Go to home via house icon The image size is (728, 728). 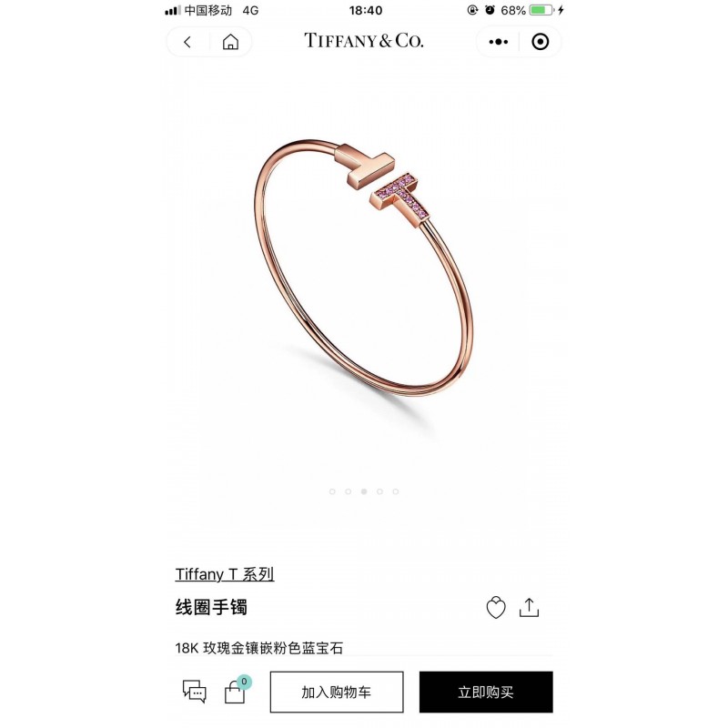click(230, 42)
